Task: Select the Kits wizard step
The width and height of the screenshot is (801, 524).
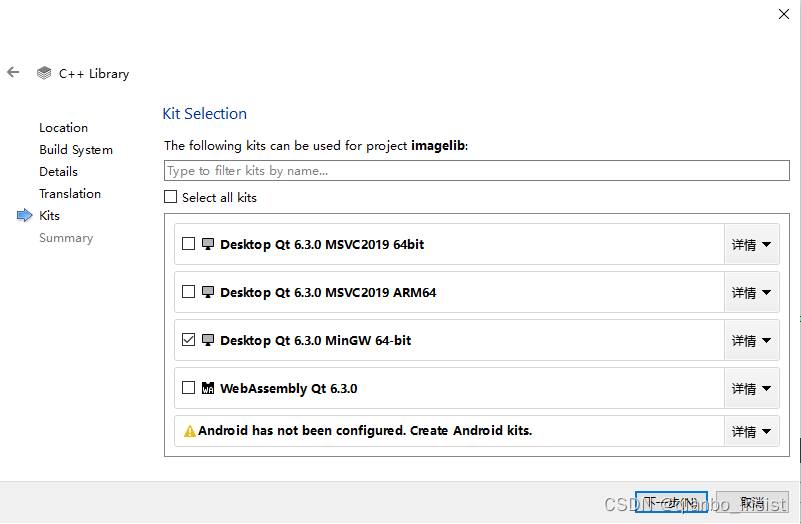Action: (x=49, y=216)
